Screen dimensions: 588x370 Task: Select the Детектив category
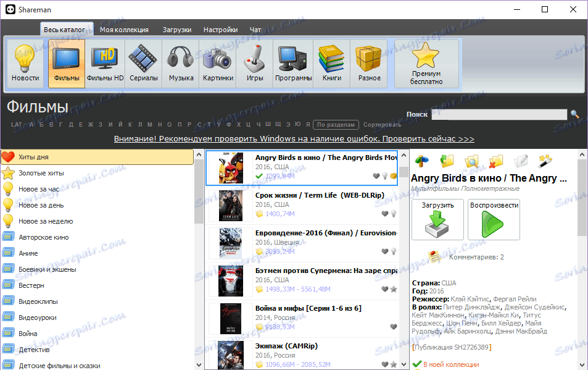tap(97, 350)
